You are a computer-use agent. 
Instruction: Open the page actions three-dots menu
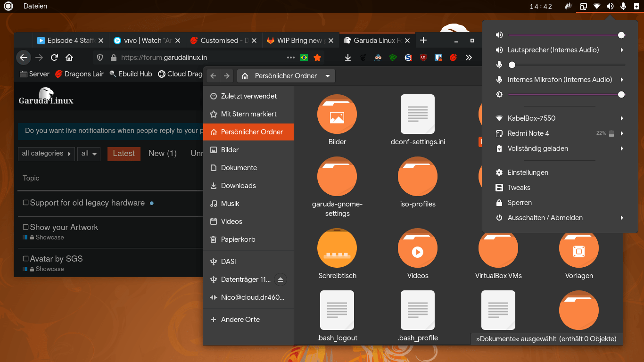click(291, 58)
